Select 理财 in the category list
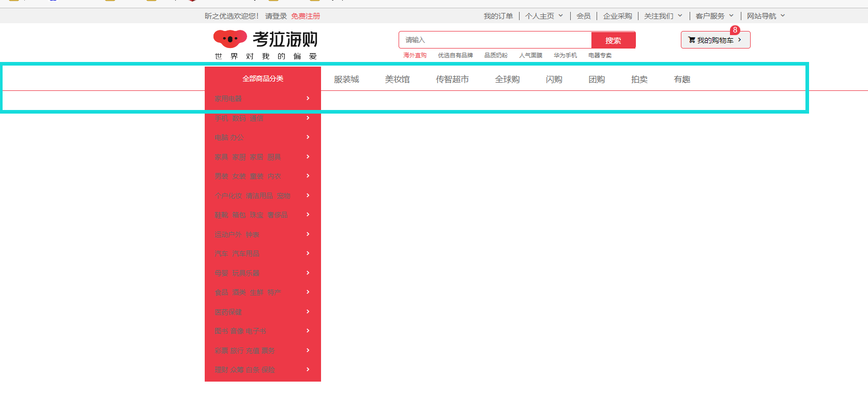Viewport: 868px width, 394px height. [x=221, y=370]
